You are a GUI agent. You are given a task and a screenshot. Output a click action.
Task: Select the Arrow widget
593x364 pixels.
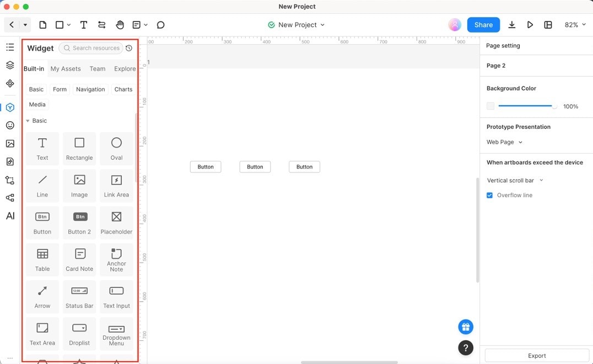(x=42, y=297)
